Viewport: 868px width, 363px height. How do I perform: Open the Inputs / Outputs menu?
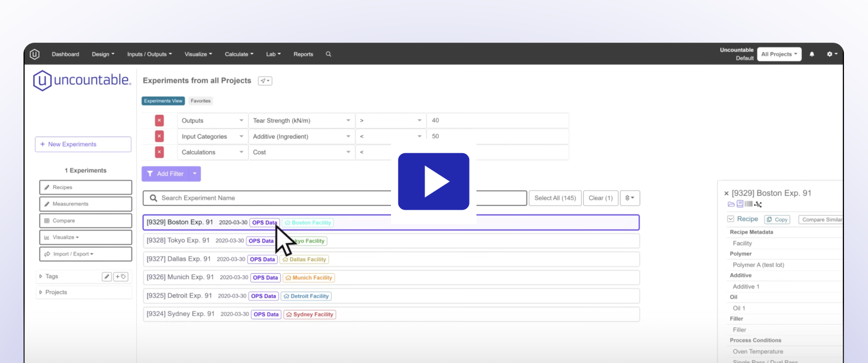(x=150, y=54)
